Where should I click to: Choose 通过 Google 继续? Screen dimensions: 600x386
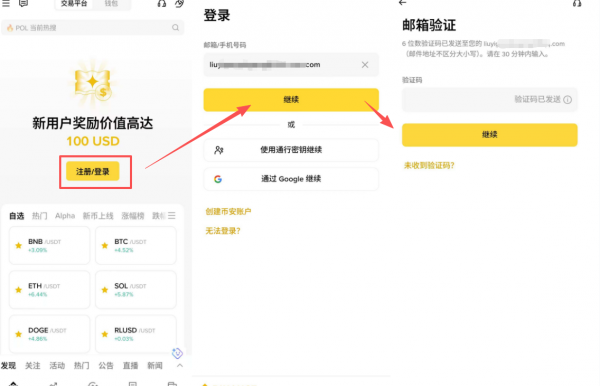pyautogui.click(x=291, y=179)
